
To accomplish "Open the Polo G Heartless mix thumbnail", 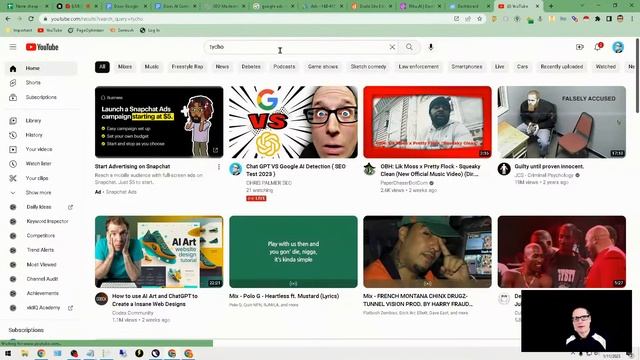I will [x=293, y=252].
